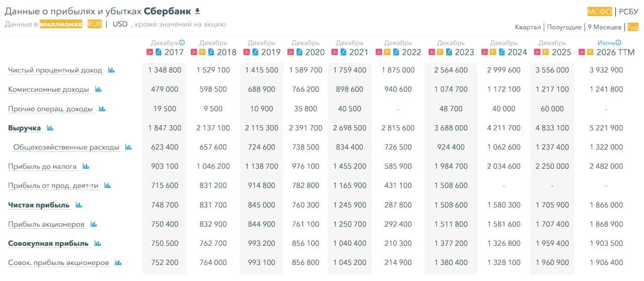Download the Сбербанк income statement data
This screenshot has height=281, width=644.
pos(198,11)
